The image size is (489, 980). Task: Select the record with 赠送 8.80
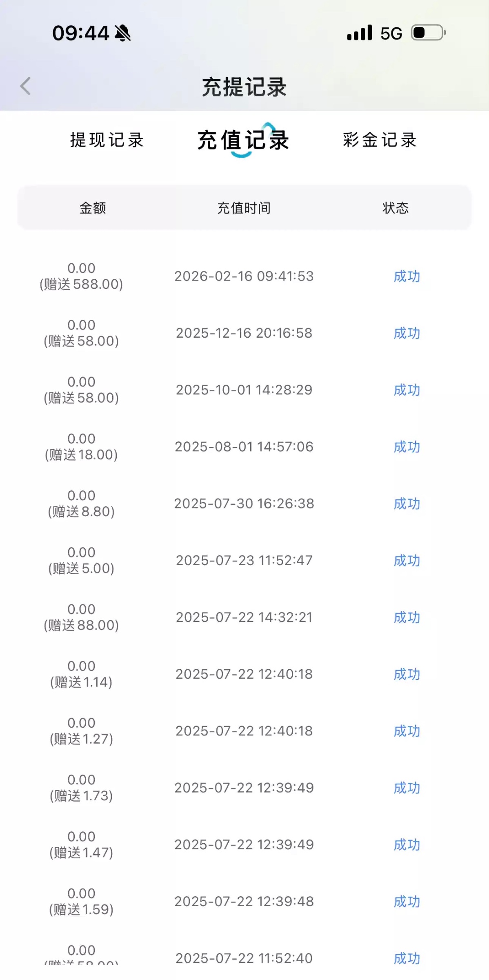81,503
